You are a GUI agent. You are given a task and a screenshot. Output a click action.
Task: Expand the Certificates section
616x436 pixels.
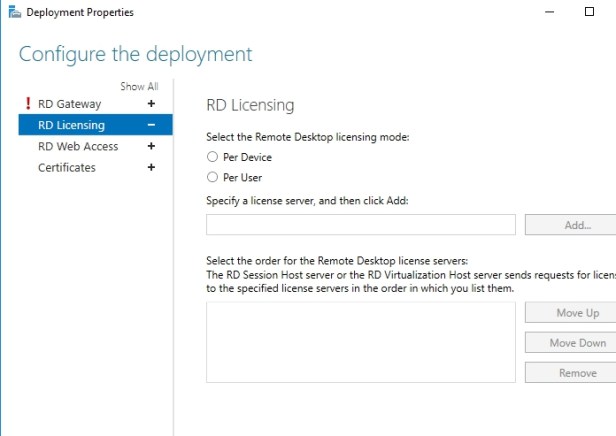151,167
